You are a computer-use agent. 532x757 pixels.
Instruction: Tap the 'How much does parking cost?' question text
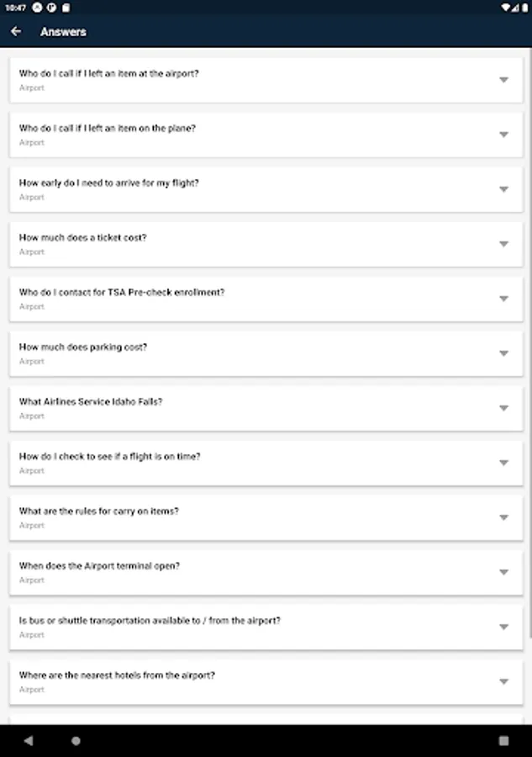(x=83, y=347)
